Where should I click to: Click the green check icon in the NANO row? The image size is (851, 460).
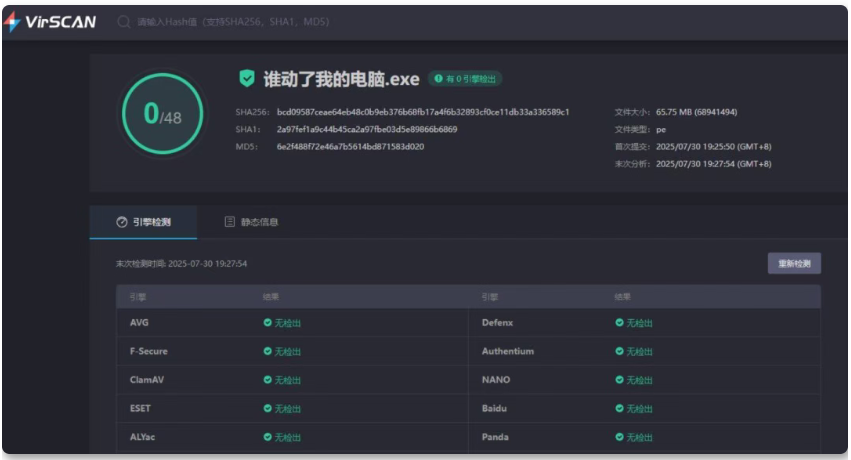619,380
